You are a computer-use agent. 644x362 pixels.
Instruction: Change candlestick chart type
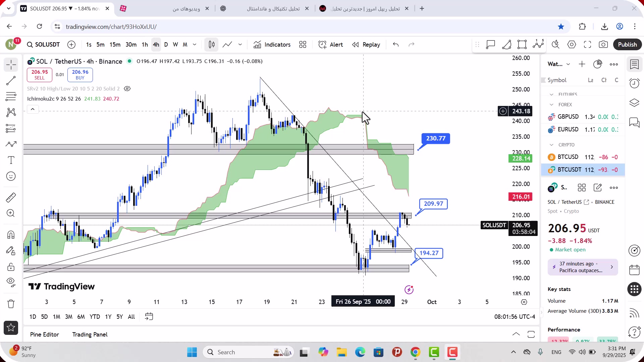tap(211, 45)
